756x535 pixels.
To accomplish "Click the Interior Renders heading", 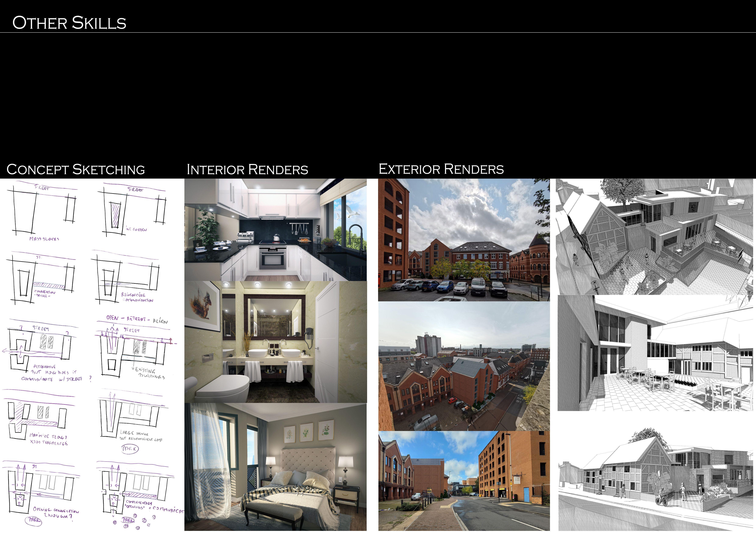I will [247, 169].
